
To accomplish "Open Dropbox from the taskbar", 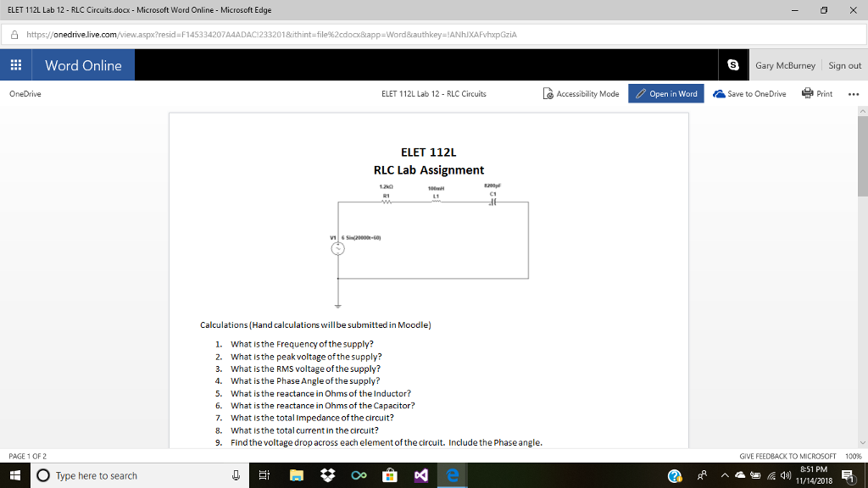I will click(328, 475).
